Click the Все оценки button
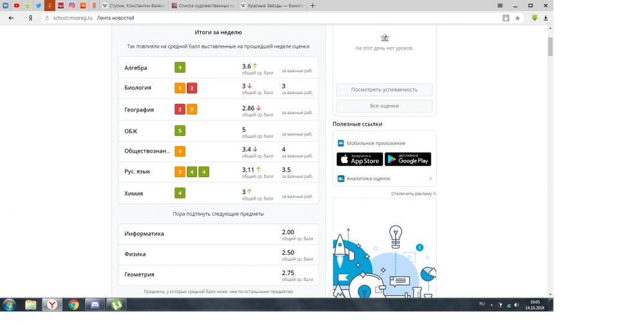Image resolution: width=644 pixels, height=326 pixels. click(384, 106)
